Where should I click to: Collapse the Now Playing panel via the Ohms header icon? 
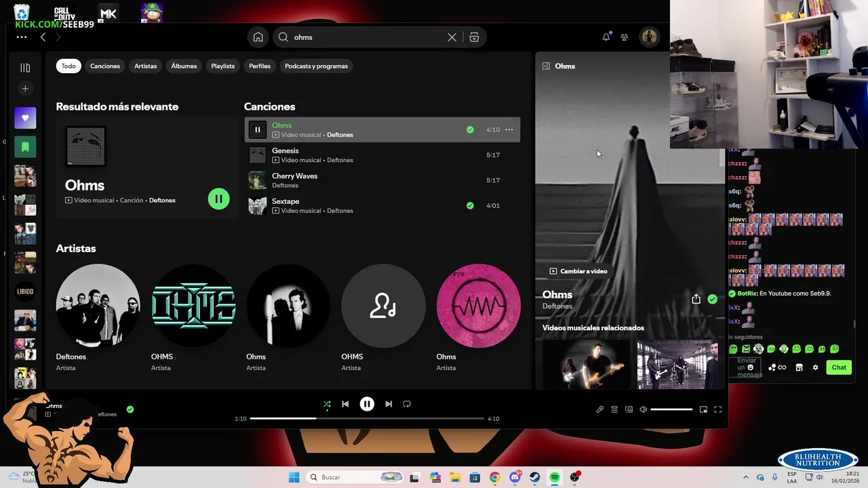point(546,66)
